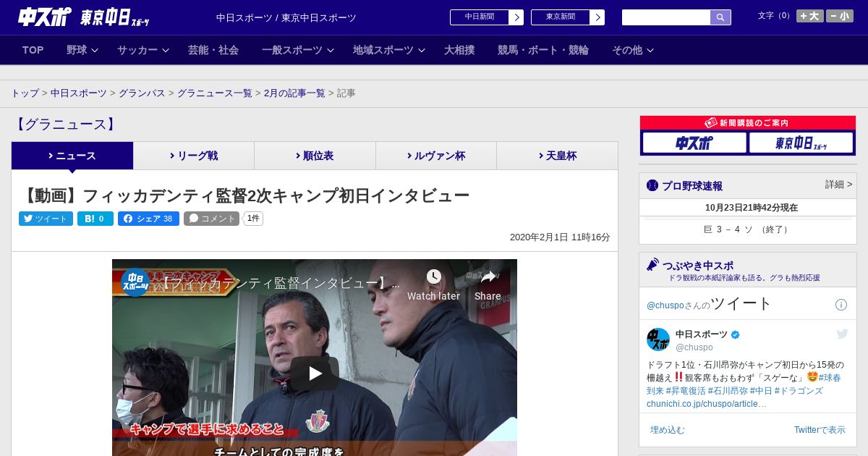Click the 巨 3 − 4 ソ score
868x456 pixels.
[x=747, y=229]
